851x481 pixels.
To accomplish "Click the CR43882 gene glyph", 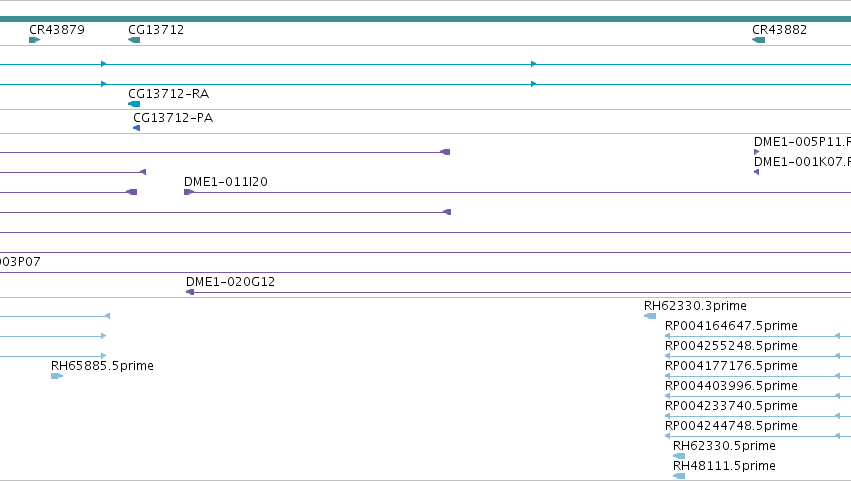I will click(759, 40).
